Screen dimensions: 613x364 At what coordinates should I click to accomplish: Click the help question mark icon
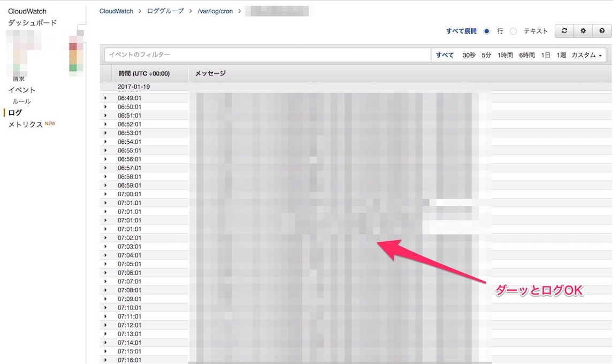602,31
